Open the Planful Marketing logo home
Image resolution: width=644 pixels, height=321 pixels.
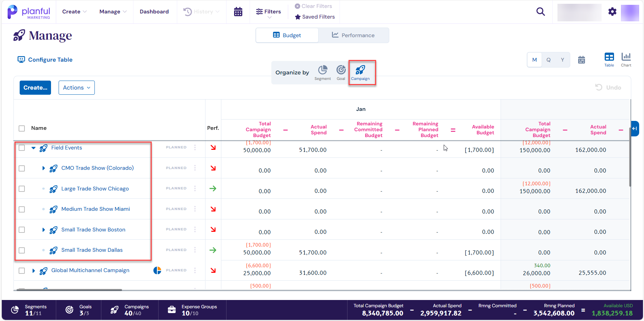[29, 12]
